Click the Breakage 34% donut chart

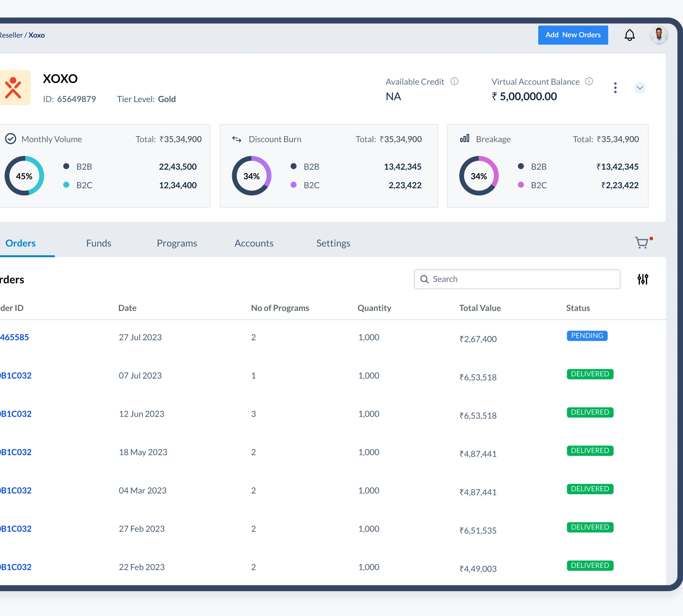pyautogui.click(x=479, y=176)
